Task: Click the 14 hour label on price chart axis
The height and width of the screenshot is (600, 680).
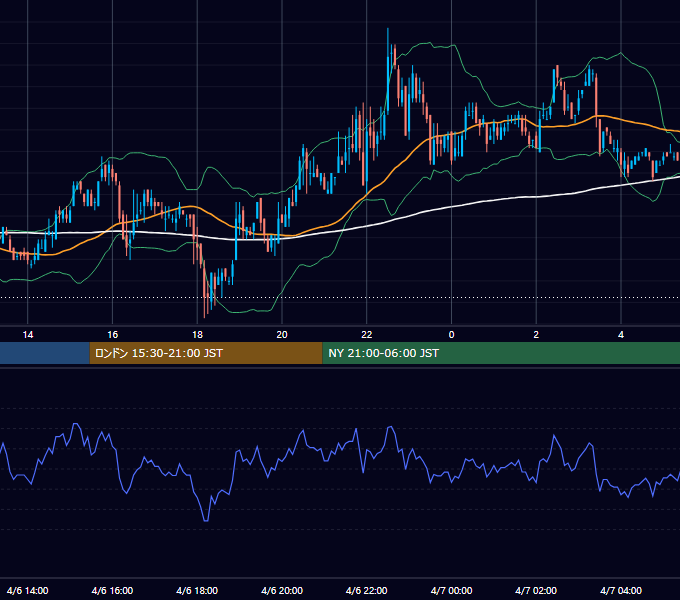Action: pyautogui.click(x=28, y=335)
